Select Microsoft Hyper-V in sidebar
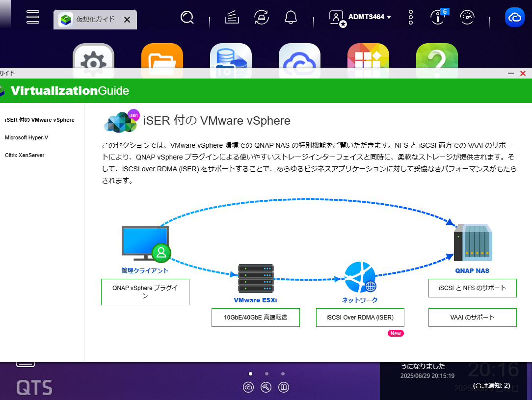Image resolution: width=532 pixels, height=400 pixels. [x=27, y=137]
